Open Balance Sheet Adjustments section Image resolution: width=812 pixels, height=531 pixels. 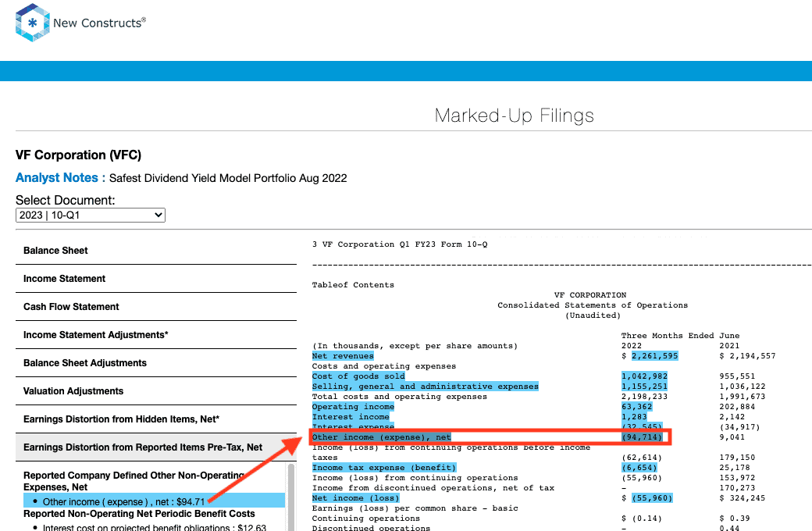pyautogui.click(x=156, y=362)
